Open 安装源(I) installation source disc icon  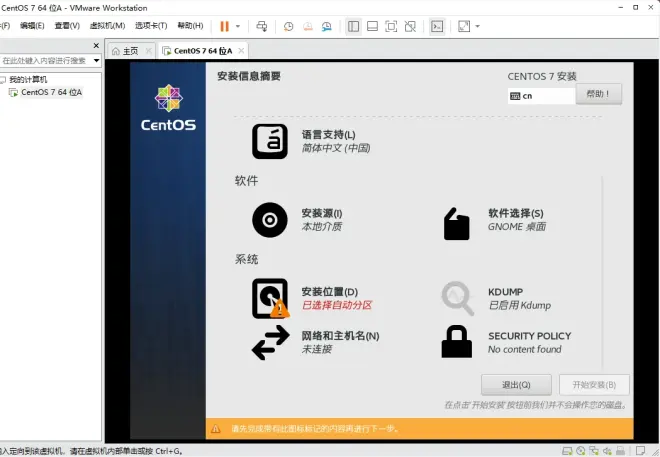click(270, 220)
